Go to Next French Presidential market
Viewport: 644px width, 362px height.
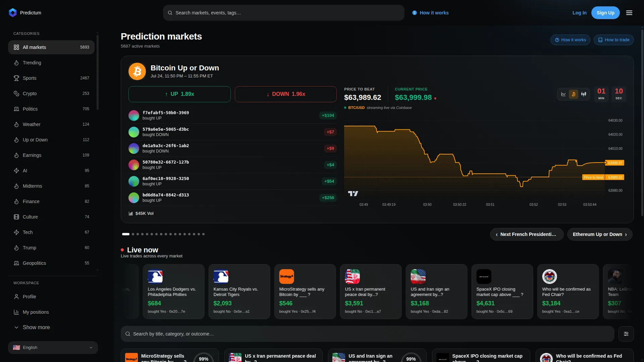point(527,234)
